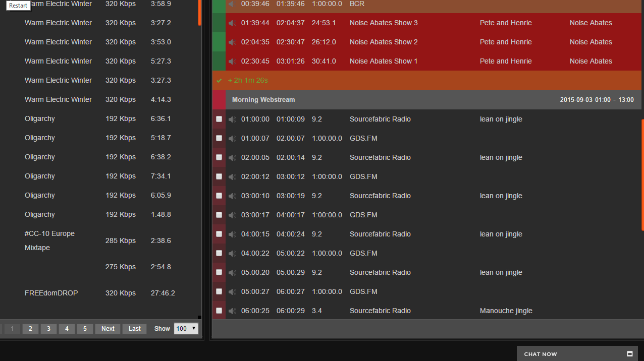Viewport: 644px width, 361px height.
Task: Click schedule list orange scrollbar
Action: (x=642, y=174)
